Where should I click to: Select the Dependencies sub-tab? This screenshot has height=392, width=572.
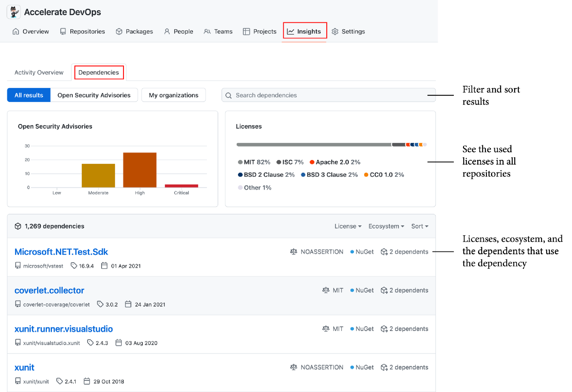click(99, 72)
